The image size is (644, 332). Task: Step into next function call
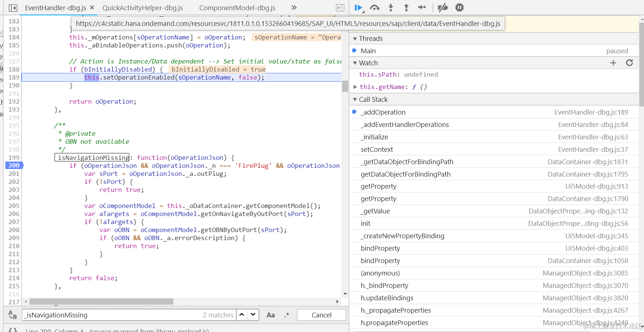(x=391, y=8)
